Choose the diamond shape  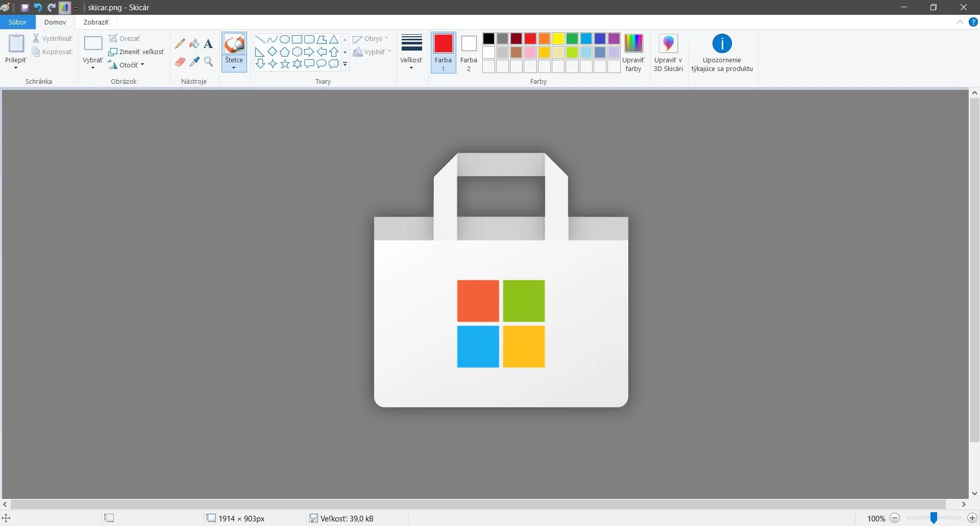(x=272, y=52)
